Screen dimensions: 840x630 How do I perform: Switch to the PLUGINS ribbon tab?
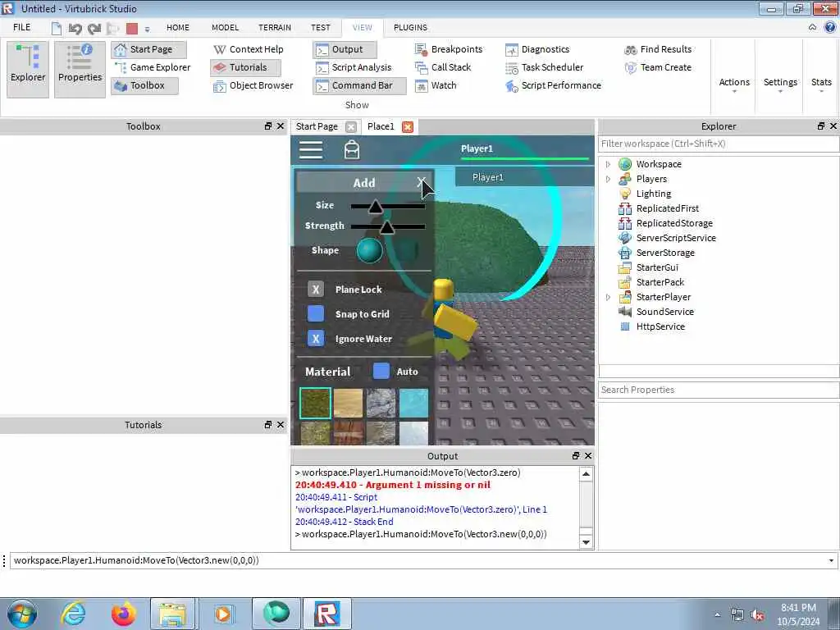410,27
